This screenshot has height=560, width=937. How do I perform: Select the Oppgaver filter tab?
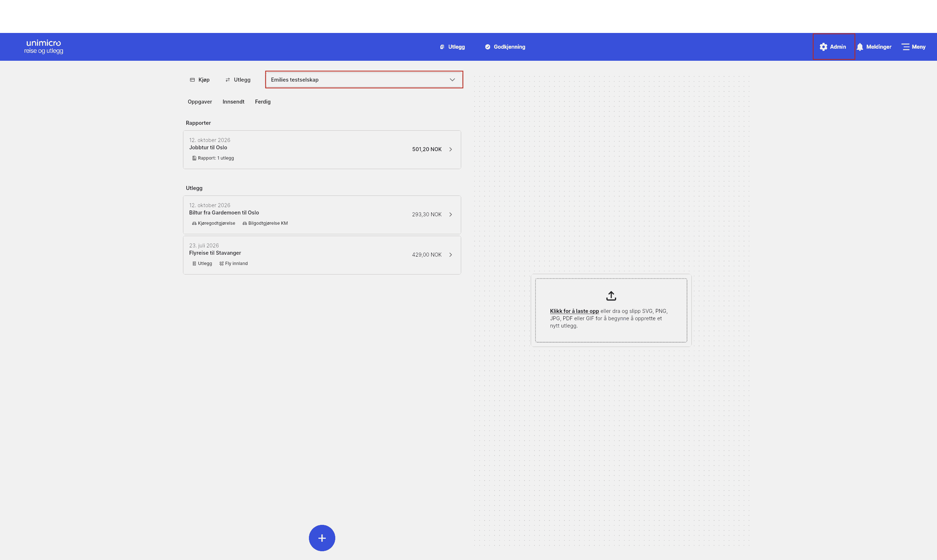(199, 101)
